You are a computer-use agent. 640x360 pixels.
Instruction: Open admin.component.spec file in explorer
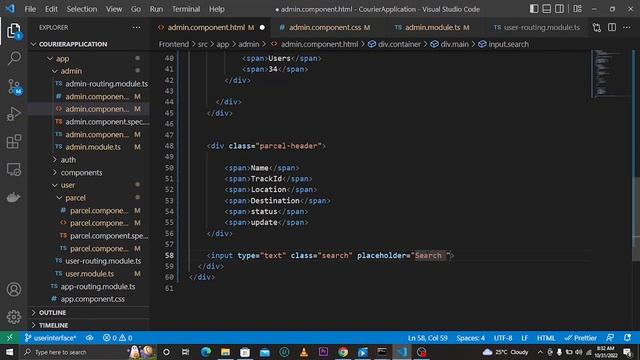click(89, 122)
